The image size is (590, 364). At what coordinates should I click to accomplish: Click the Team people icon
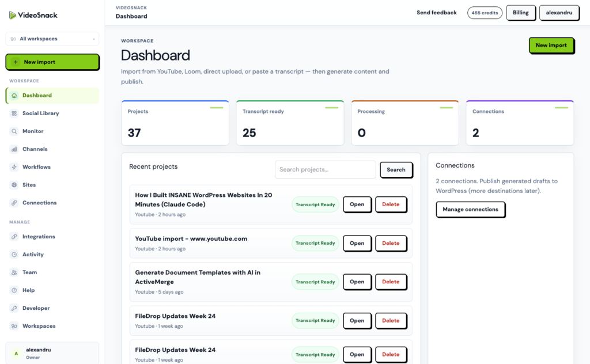point(14,272)
